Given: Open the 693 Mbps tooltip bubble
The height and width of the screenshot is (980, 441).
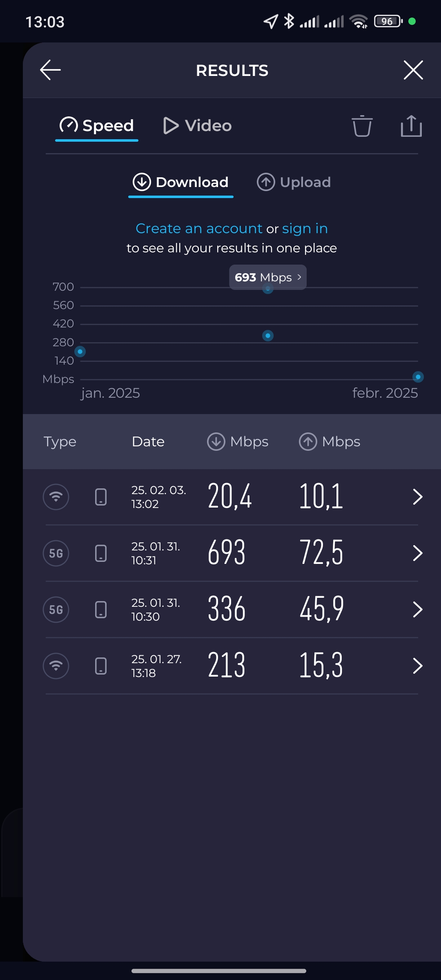Looking at the screenshot, I should pyautogui.click(x=268, y=277).
